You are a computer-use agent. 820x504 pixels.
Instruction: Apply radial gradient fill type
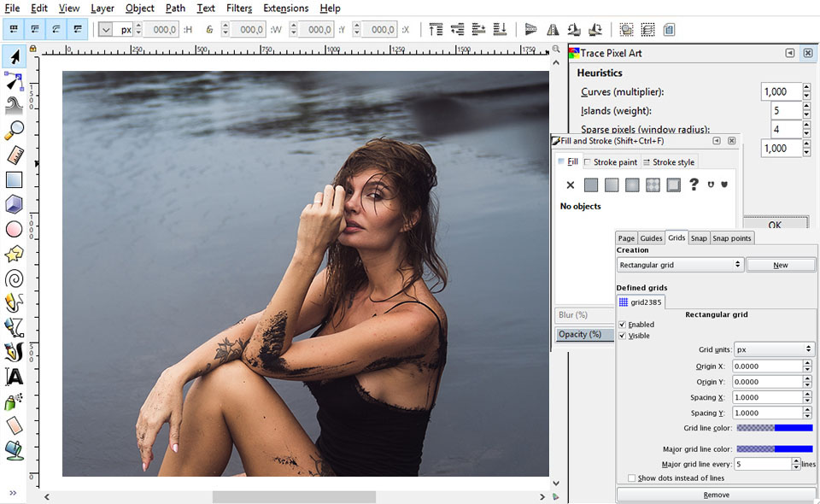[x=633, y=185]
